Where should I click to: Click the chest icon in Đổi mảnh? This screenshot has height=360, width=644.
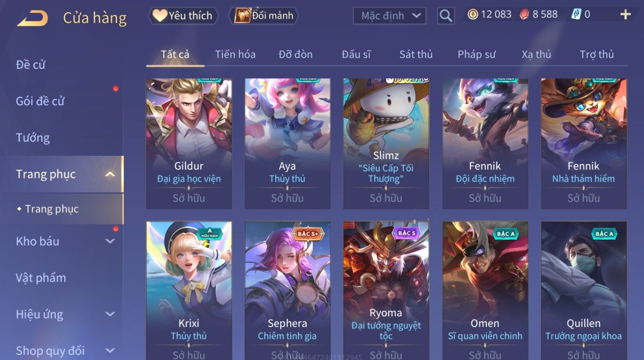[242, 15]
